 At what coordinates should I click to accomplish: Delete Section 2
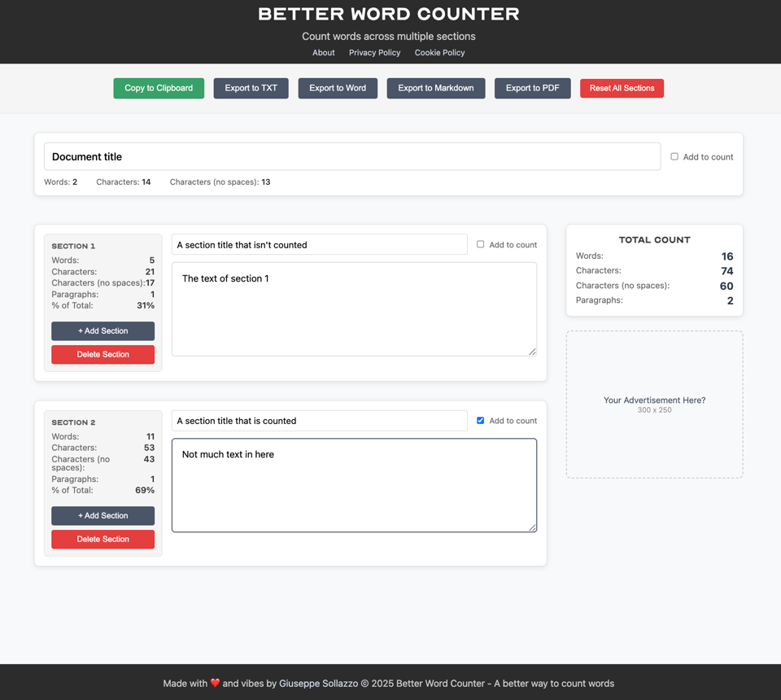[103, 539]
